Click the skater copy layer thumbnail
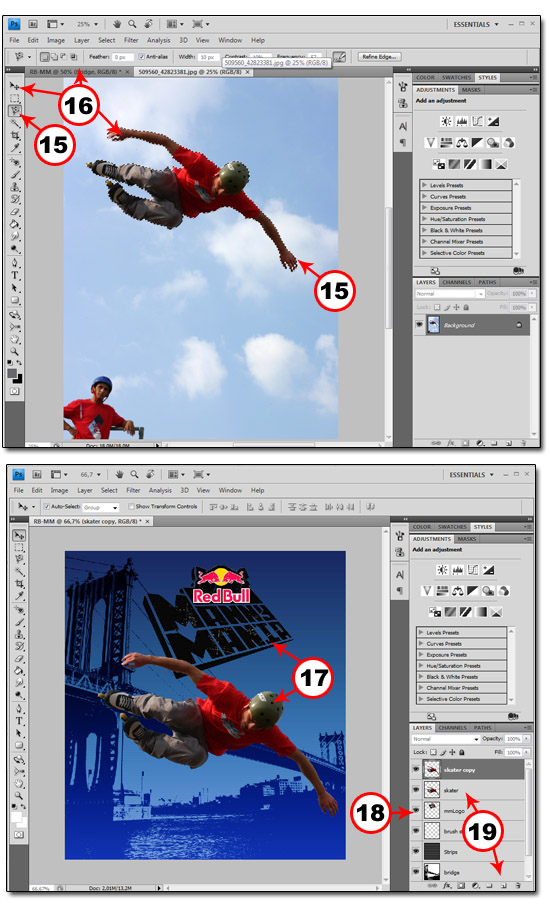Screen dimensions: 550x906 point(432,770)
